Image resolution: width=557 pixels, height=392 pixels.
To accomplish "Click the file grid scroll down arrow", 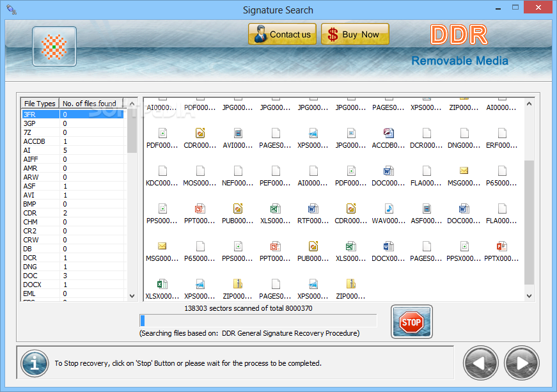I will click(529, 296).
